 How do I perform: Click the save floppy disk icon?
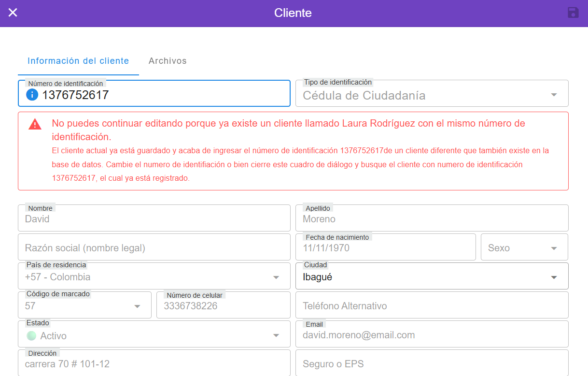coord(573,13)
